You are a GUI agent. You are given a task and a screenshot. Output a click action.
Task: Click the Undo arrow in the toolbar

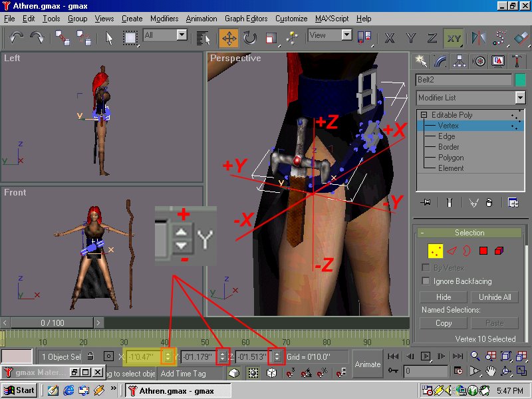point(16,37)
